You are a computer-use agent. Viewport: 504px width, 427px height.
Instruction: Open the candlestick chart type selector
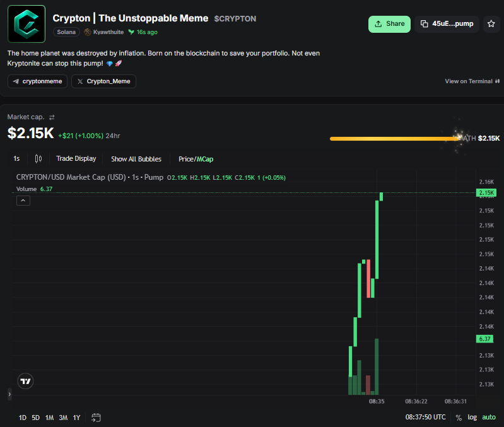[x=38, y=159]
